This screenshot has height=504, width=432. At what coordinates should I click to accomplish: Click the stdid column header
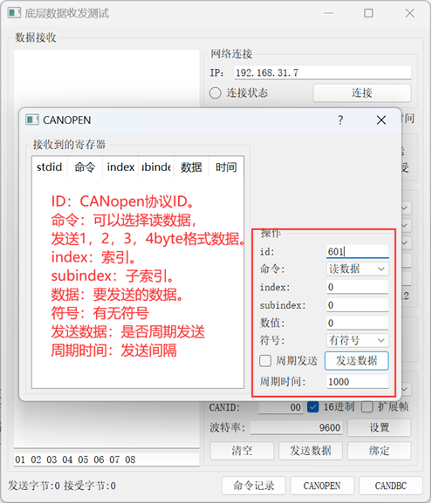pyautogui.click(x=50, y=167)
